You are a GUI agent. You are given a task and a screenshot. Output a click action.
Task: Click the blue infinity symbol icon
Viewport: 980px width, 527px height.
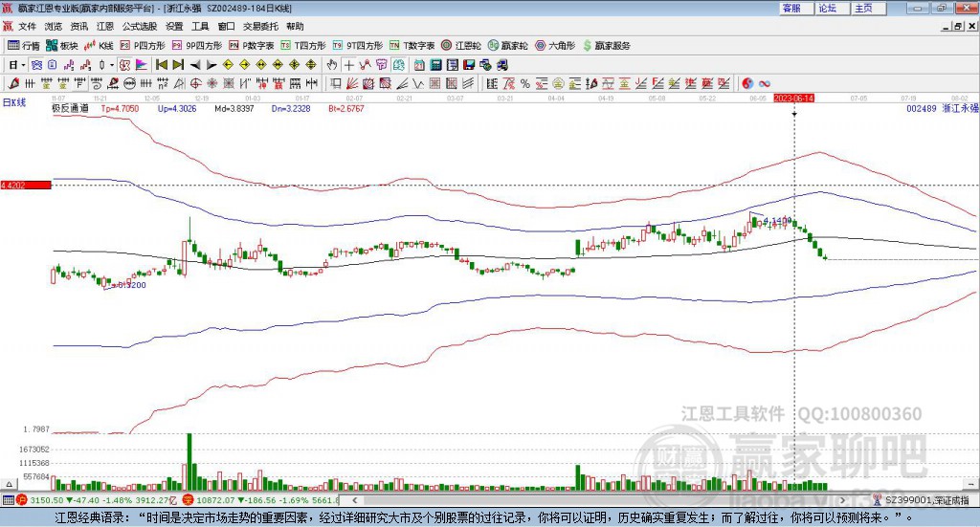pyautogui.click(x=765, y=83)
